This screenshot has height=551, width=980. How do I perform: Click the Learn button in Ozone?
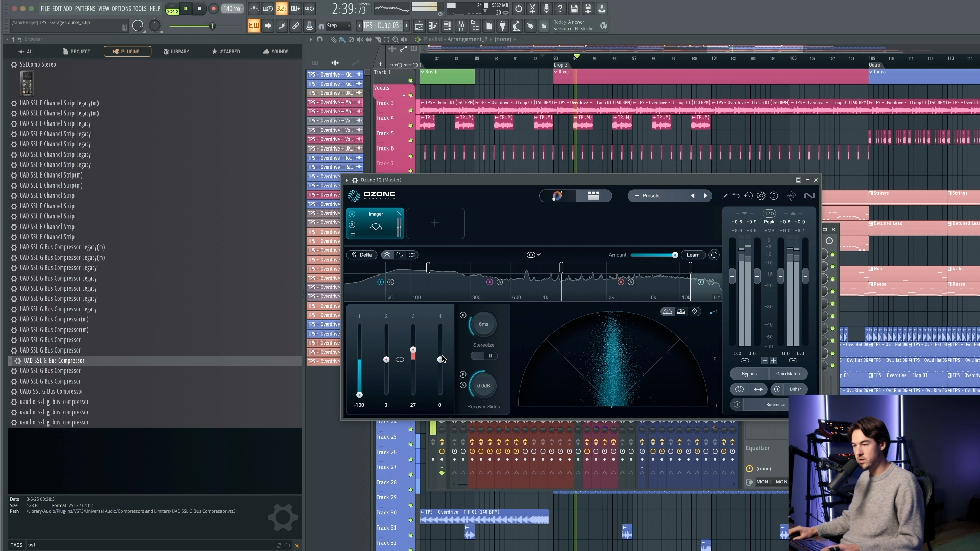point(693,255)
